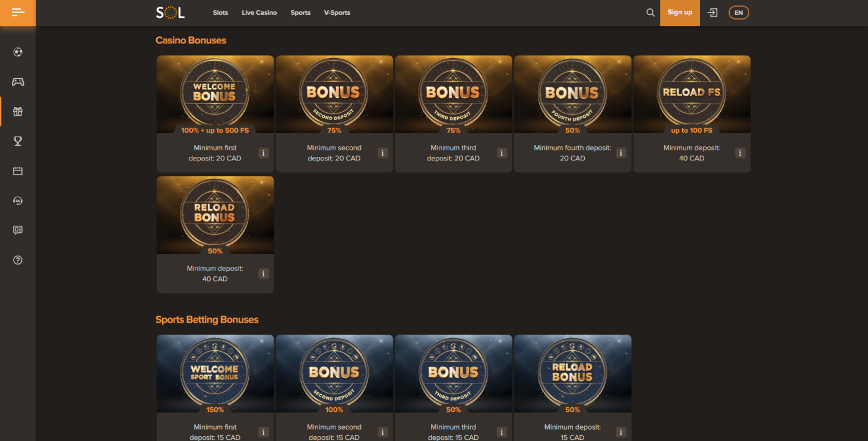
Task: Click the SOL logo link
Action: tap(170, 12)
